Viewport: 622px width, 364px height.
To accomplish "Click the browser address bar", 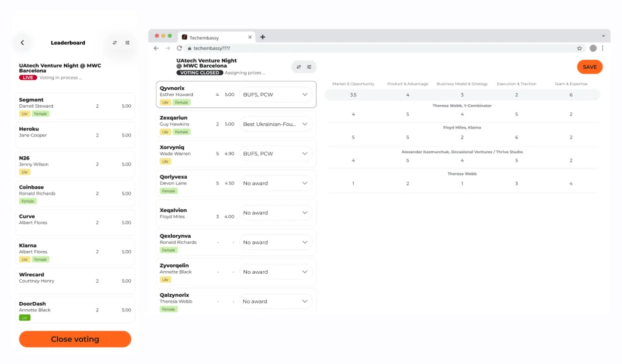I will (384, 48).
